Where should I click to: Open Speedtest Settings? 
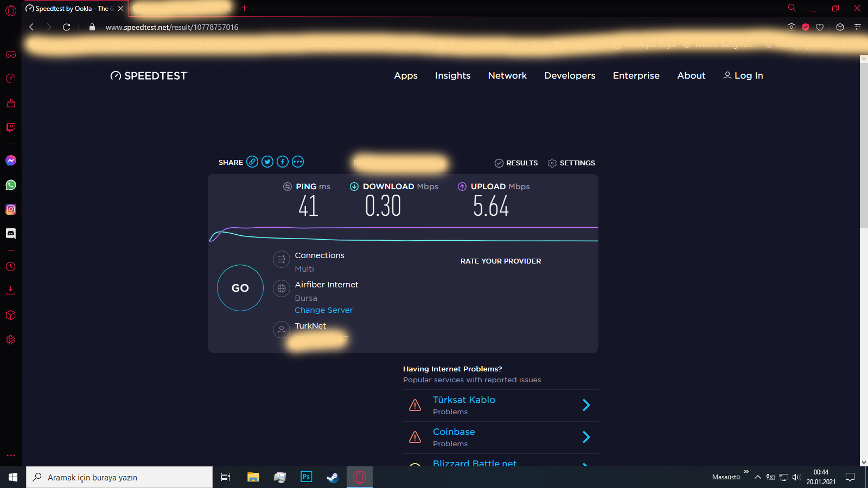(571, 163)
